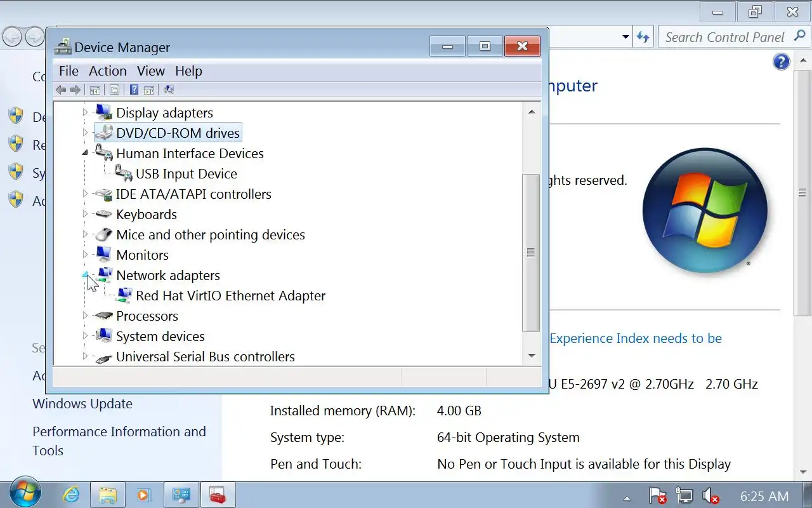Click the 4.00 GB installed memory value

[459, 411]
